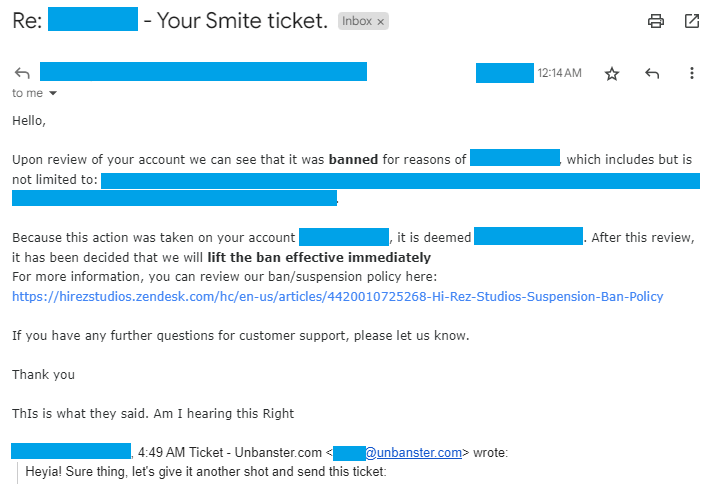The height and width of the screenshot is (484, 714).
Task: Print this email using the printer icon
Action: click(656, 21)
